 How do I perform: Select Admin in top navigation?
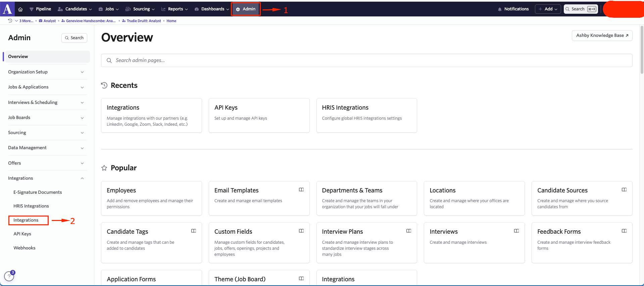click(x=246, y=9)
